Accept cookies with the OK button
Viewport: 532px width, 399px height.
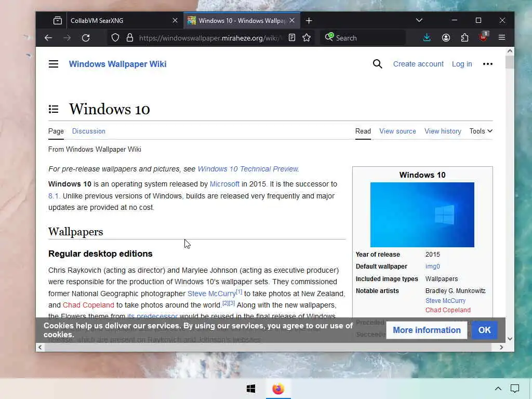[485, 330]
